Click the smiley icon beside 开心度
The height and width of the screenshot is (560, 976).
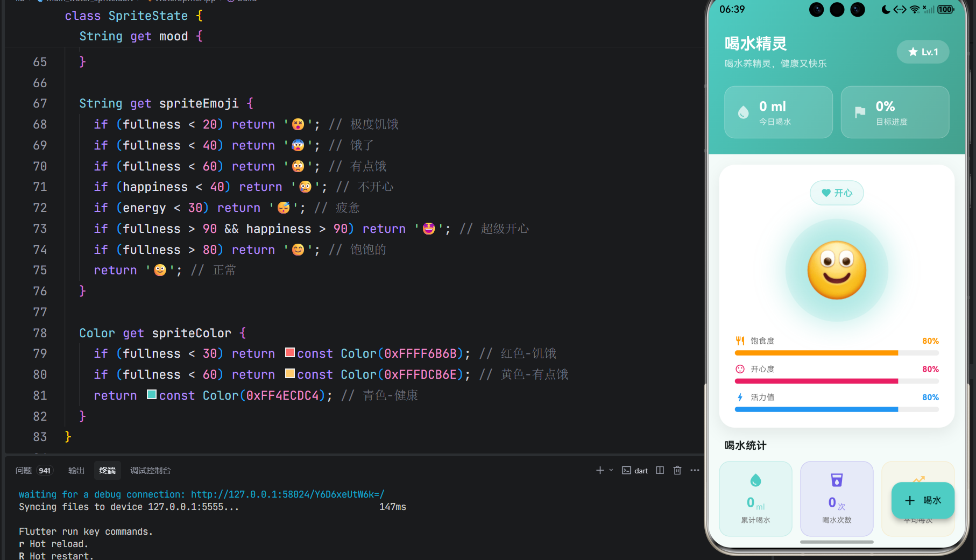coord(741,368)
